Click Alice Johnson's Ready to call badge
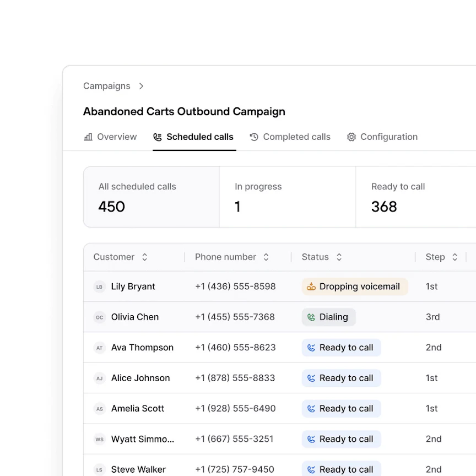476x476 pixels. point(341,378)
